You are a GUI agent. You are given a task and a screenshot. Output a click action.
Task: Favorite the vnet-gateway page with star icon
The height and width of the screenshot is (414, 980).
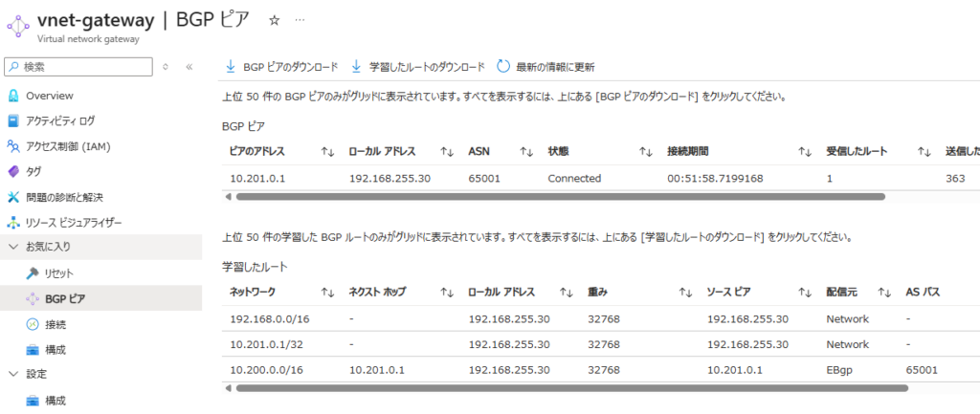(x=275, y=19)
